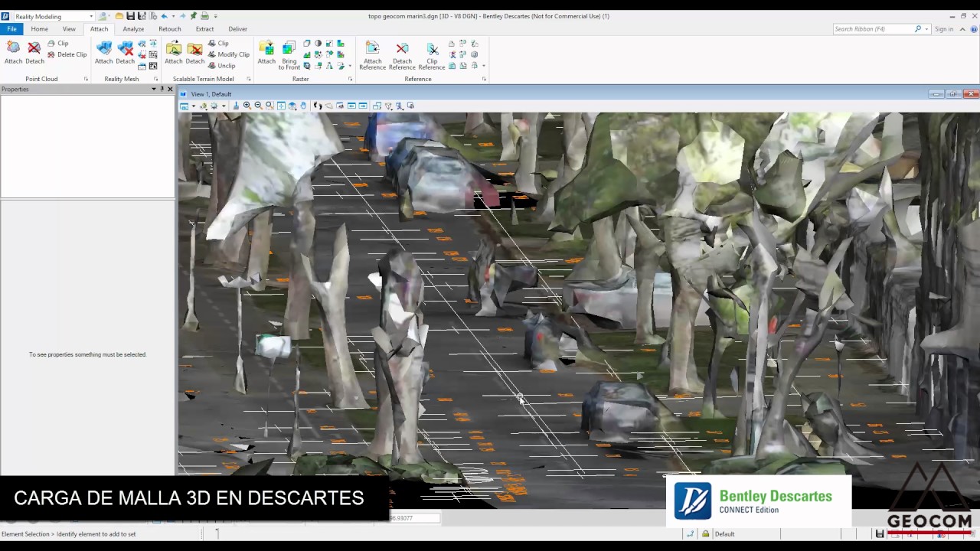Open Properties panel options arrow

pos(153,89)
